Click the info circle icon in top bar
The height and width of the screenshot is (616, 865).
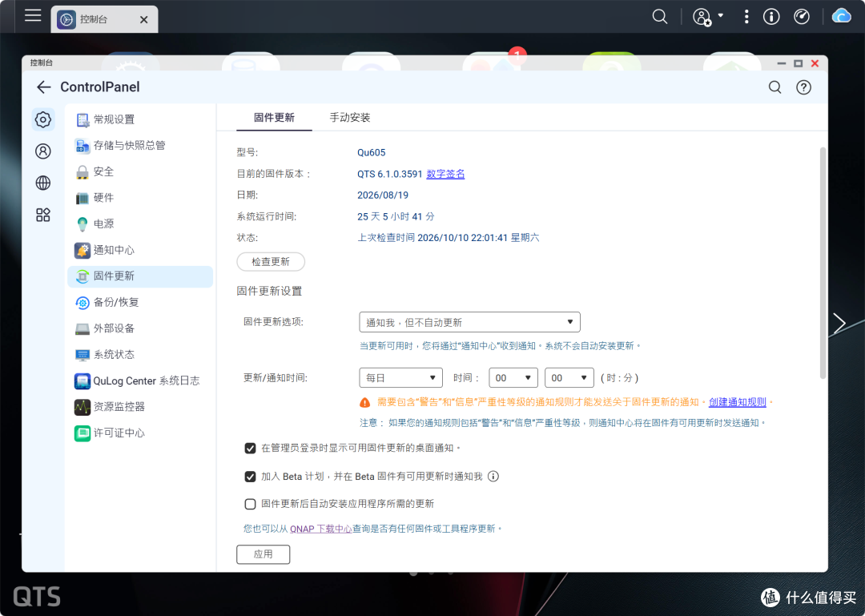(771, 17)
